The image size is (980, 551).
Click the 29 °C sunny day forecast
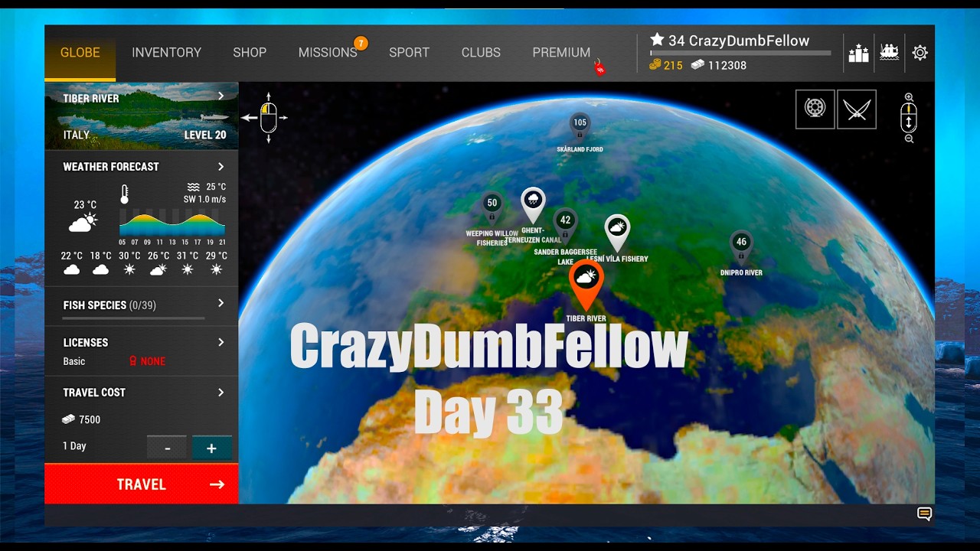(217, 262)
